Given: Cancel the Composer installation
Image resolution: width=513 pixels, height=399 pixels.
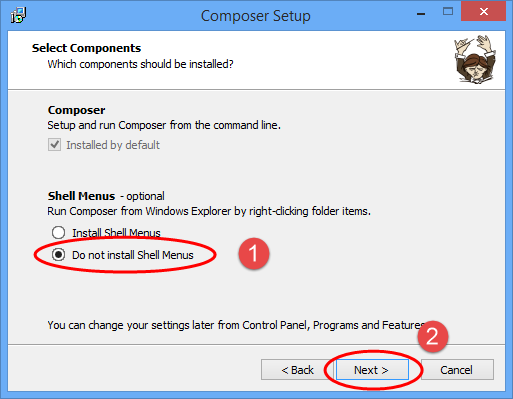Looking at the screenshot, I should point(457,370).
